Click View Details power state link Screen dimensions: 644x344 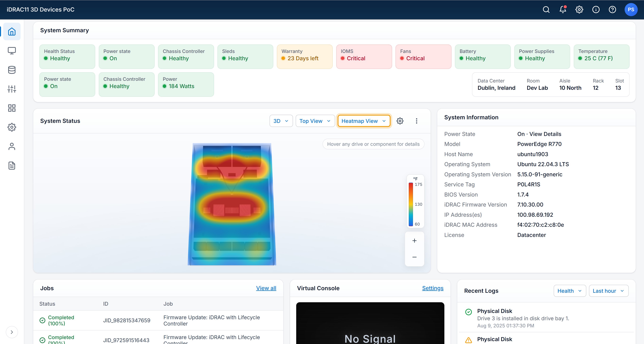(545, 134)
